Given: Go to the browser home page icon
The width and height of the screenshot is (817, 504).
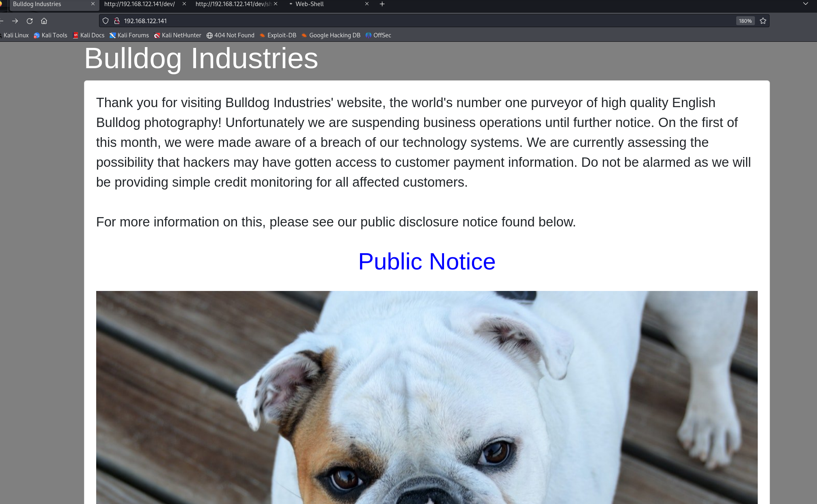Looking at the screenshot, I should point(44,21).
